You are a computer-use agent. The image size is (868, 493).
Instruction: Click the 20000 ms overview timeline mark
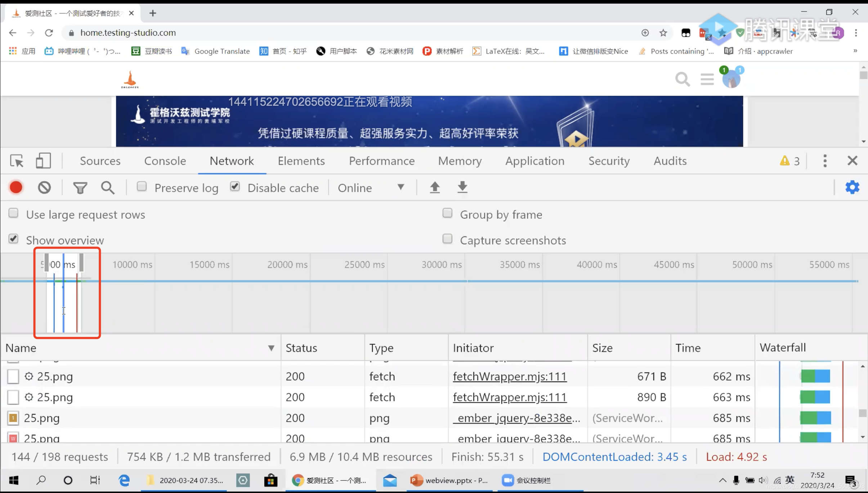click(x=287, y=265)
